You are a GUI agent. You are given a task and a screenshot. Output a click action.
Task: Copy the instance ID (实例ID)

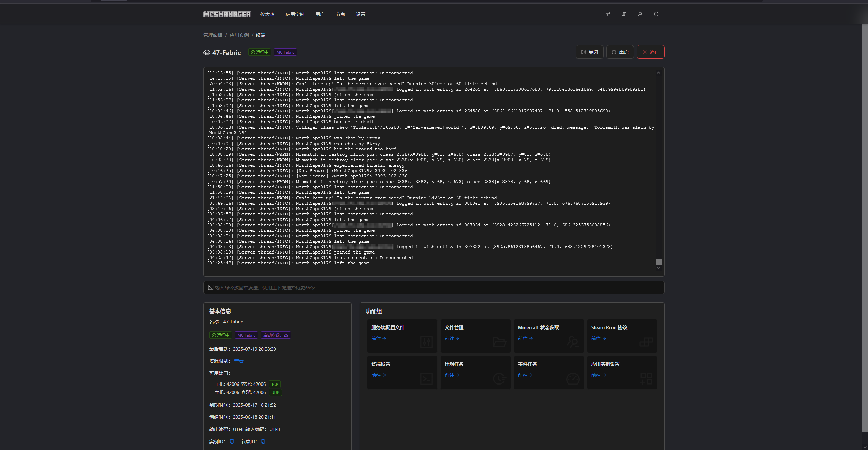tap(232, 441)
